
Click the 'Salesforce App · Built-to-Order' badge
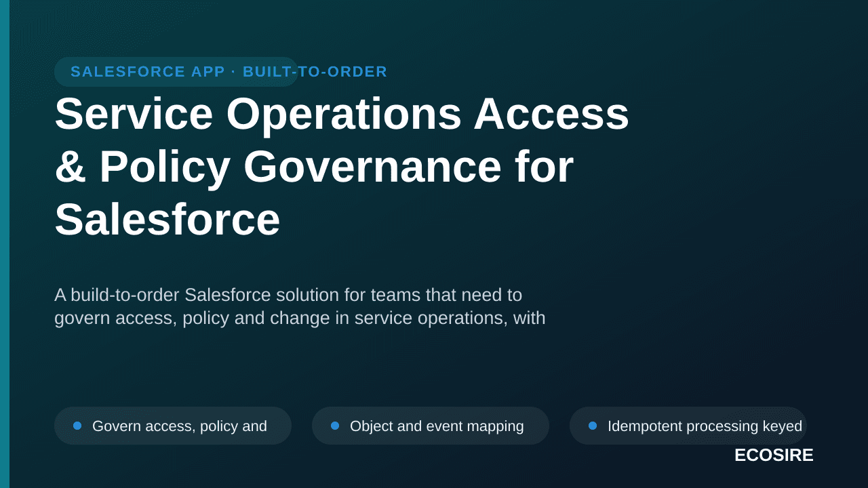tap(176, 72)
